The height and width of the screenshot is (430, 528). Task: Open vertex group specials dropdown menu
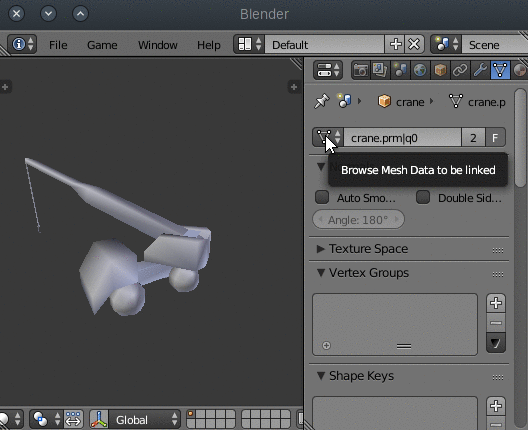[496, 343]
